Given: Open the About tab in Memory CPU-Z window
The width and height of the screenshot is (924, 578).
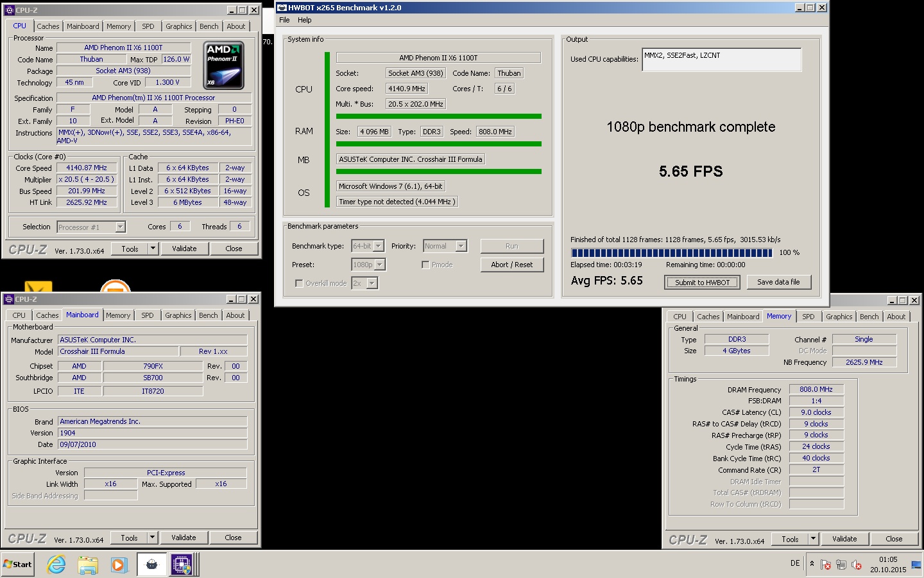Looking at the screenshot, I should click(x=896, y=317).
